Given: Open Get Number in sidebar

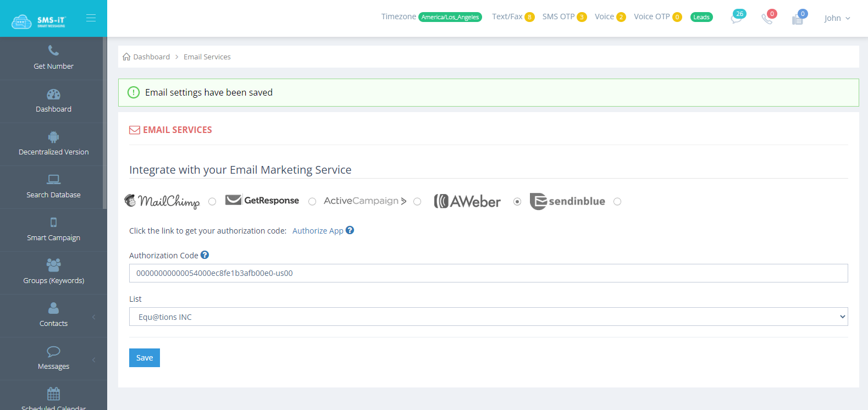Looking at the screenshot, I should (x=53, y=66).
